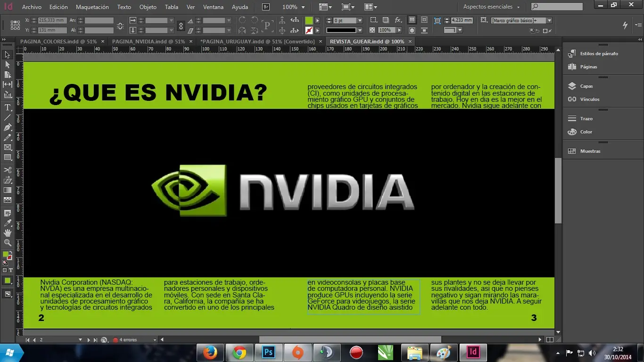The height and width of the screenshot is (362, 644).
Task: Select the Direct Selection tool
Action: 8,65
